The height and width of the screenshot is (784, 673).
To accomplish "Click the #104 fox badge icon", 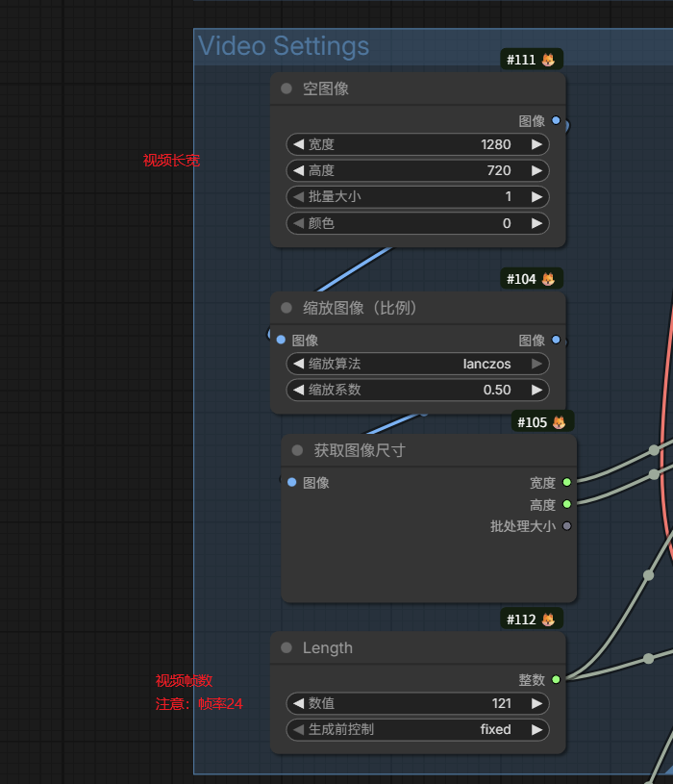I will pos(548,279).
